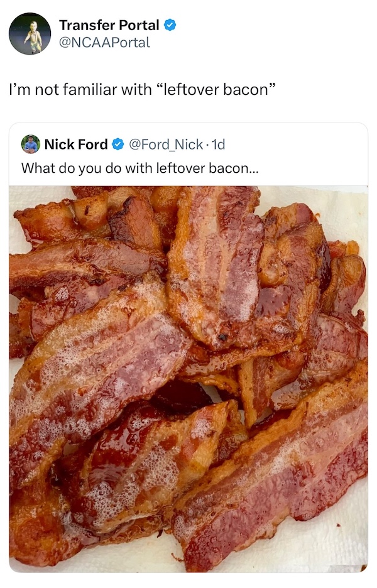The image size is (377, 588).
Task: Open the Transfer Portal display name
Action: point(109,25)
